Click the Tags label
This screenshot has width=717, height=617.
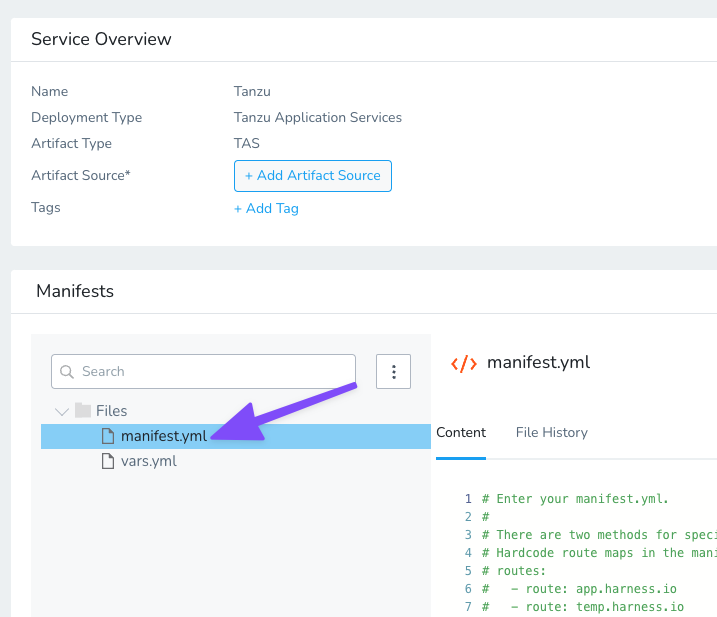tap(46, 208)
